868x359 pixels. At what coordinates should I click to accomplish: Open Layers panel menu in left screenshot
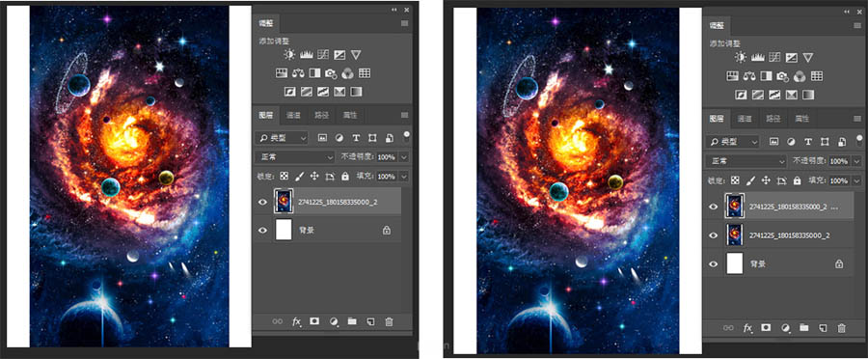click(405, 115)
